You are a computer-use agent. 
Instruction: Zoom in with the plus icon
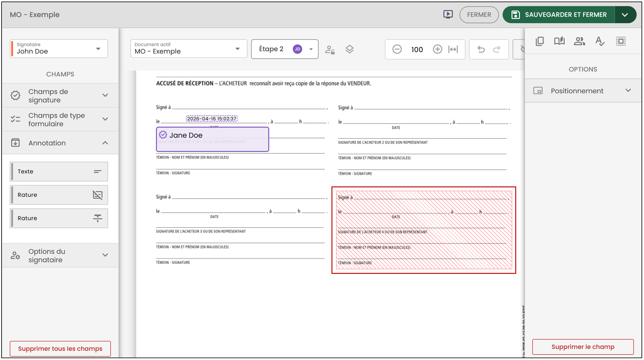[437, 49]
